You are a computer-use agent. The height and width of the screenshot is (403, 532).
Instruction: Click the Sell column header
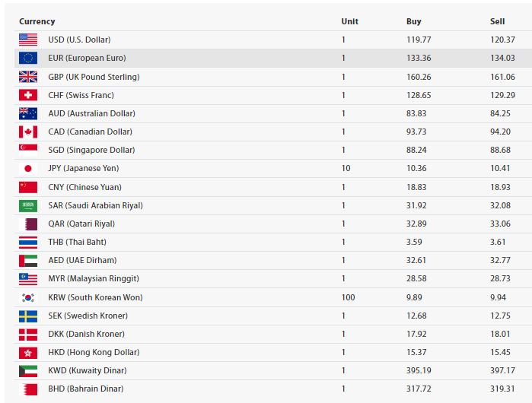tap(498, 21)
